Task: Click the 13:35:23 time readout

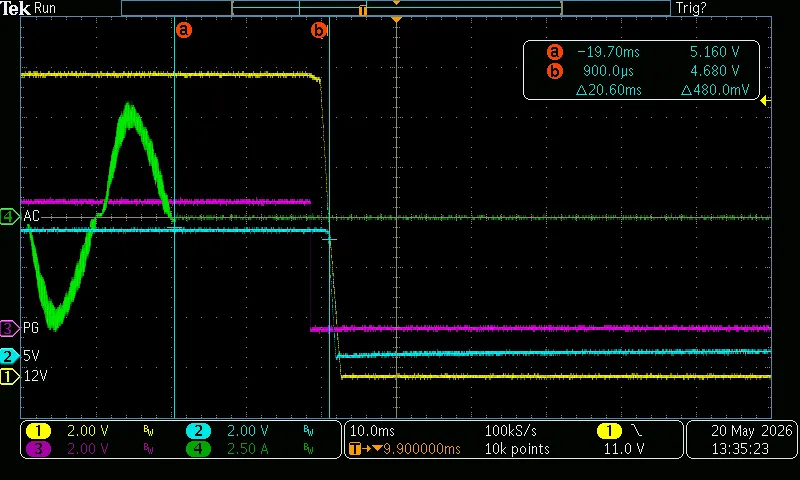Action: [x=740, y=449]
